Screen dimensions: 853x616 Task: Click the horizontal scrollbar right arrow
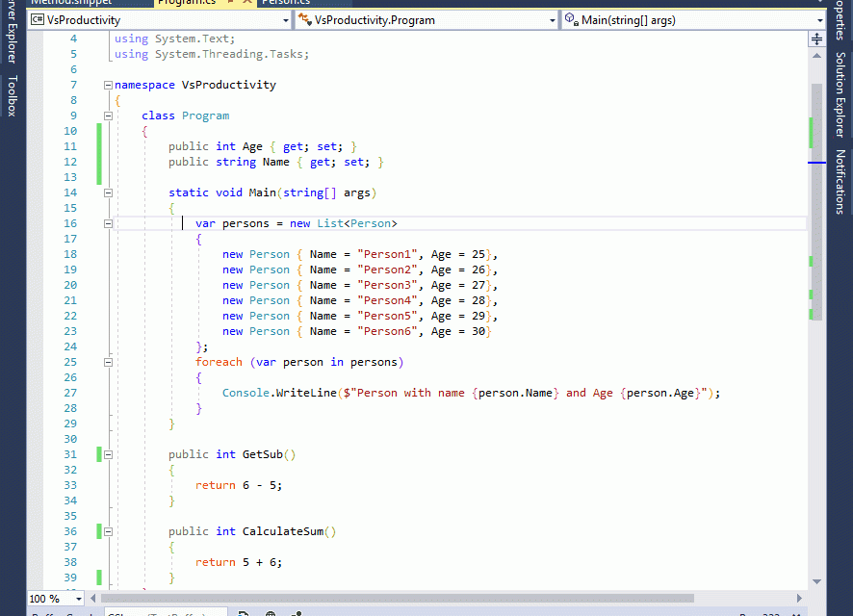pos(800,599)
